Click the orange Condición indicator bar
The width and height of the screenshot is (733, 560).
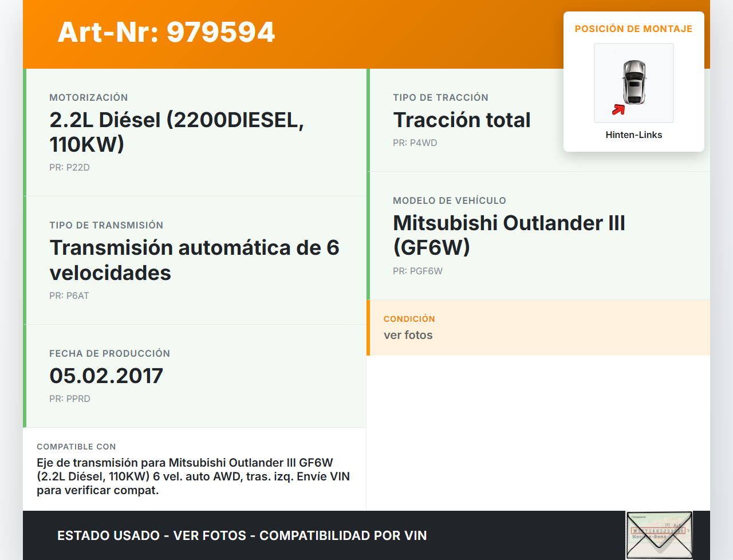pyautogui.click(x=368, y=328)
